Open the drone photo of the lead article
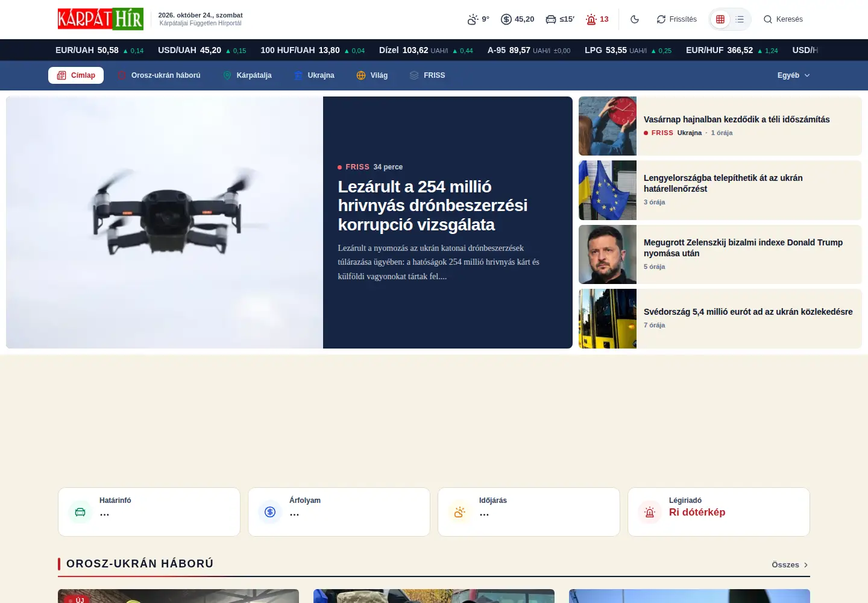 (165, 223)
